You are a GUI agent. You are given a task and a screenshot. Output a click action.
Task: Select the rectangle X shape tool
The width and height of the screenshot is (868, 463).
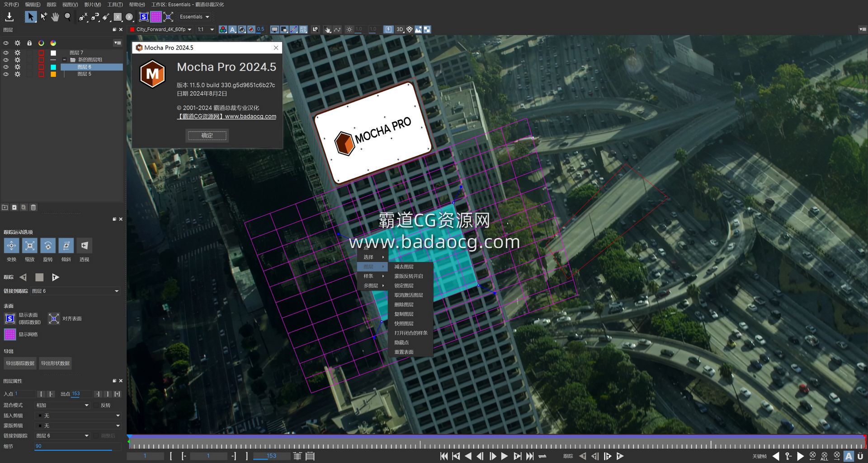[118, 17]
